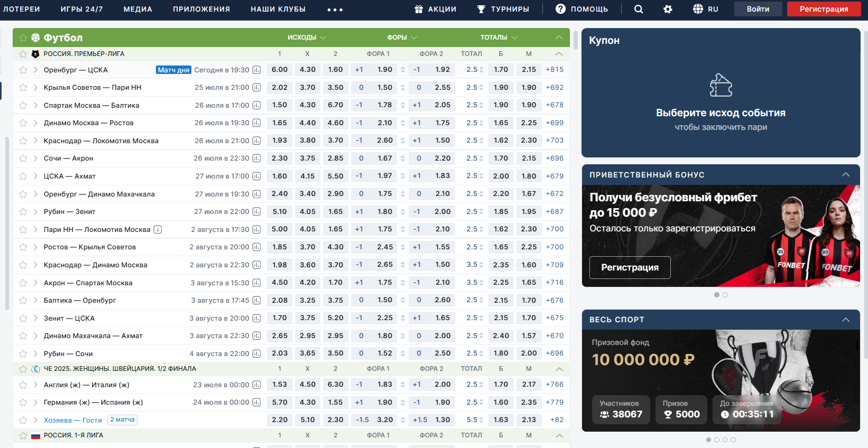This screenshot has height=448, width=868.
Task: Click the Women's Euro 2025 logo icon
Action: tap(35, 369)
